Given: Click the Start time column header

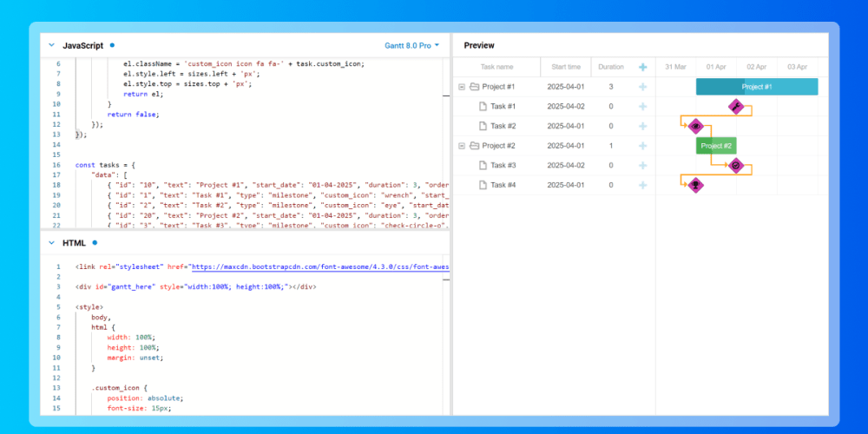Looking at the screenshot, I should (x=566, y=67).
